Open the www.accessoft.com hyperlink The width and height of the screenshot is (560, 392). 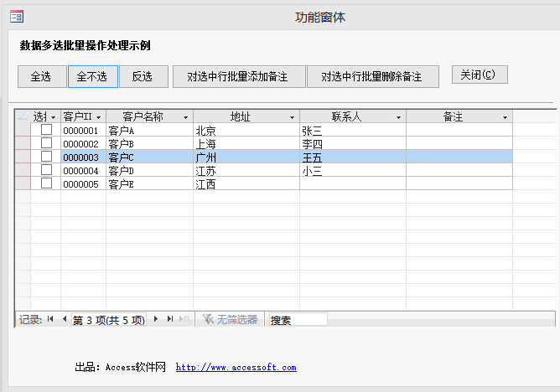pos(236,367)
